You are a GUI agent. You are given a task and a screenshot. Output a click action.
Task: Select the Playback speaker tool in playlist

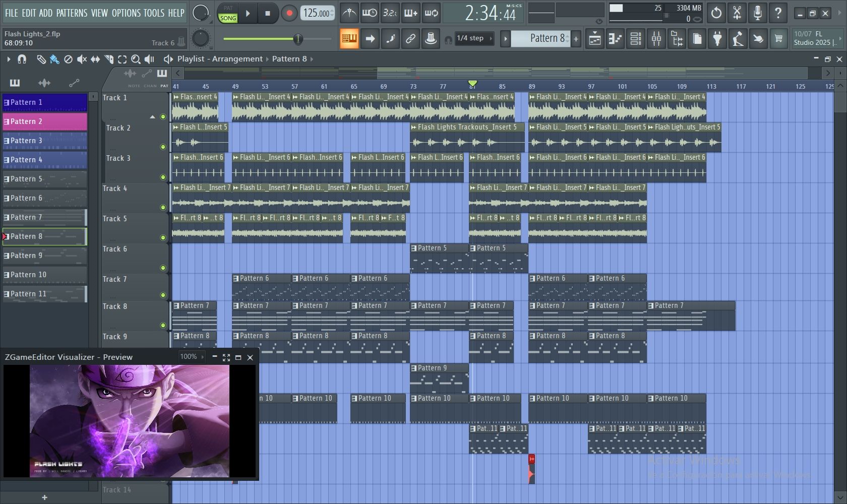coord(149,59)
